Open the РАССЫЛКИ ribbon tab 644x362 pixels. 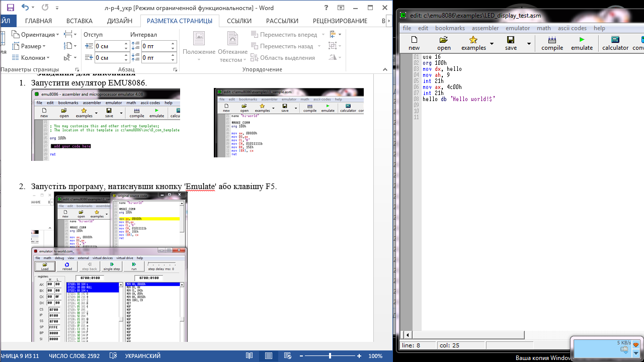tap(282, 21)
